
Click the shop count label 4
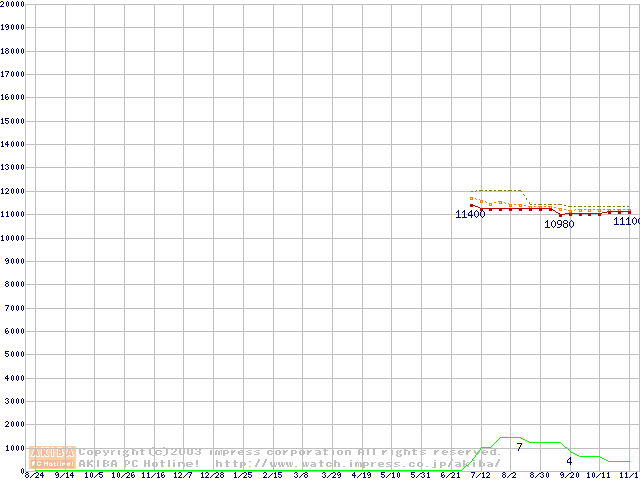(x=570, y=461)
